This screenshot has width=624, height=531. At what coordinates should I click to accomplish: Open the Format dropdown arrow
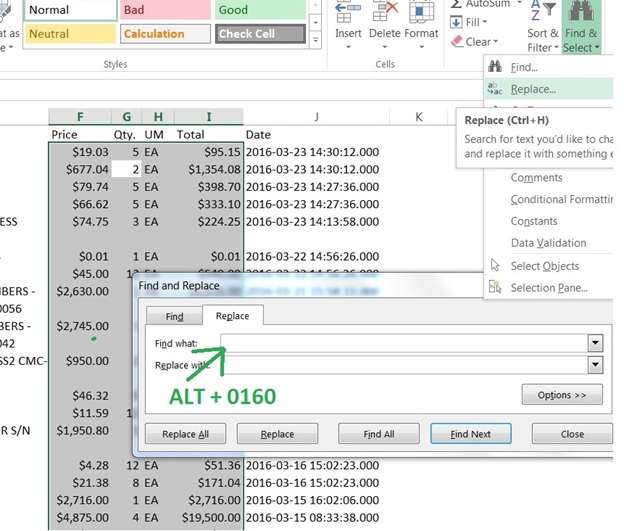[x=421, y=47]
